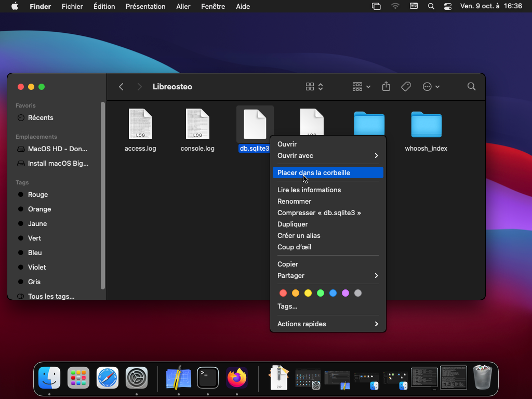Click Créer un alias
Viewport: 532px width, 399px height.
click(x=328, y=236)
